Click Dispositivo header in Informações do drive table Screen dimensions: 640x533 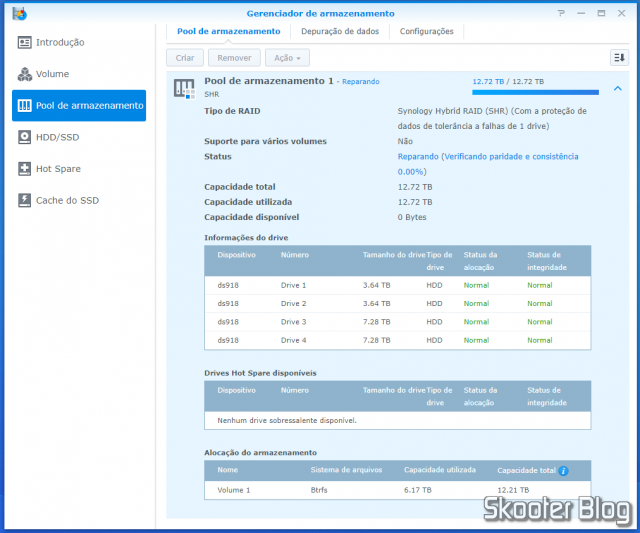tap(236, 255)
